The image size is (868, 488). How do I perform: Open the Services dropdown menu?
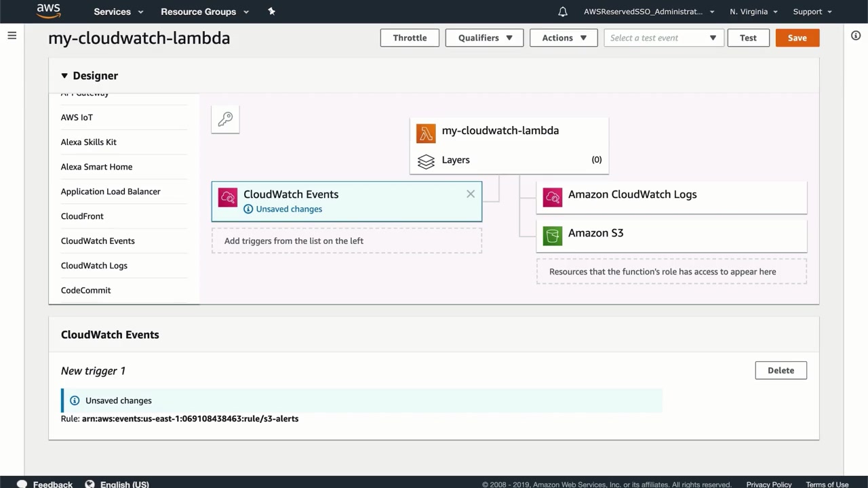click(119, 12)
